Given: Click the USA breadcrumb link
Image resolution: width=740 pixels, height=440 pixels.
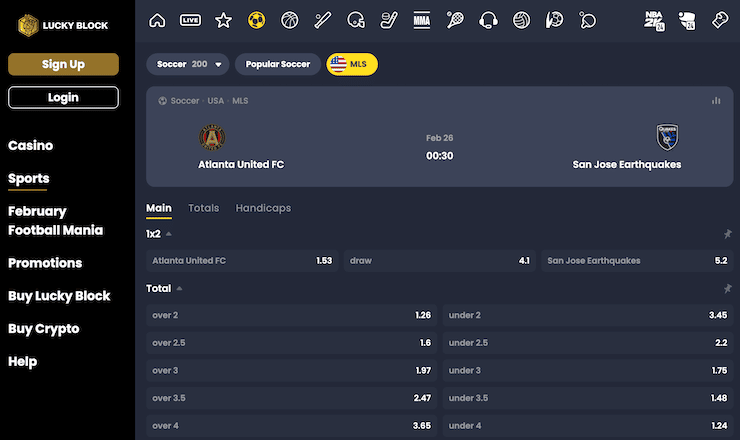Looking at the screenshot, I should pos(216,101).
